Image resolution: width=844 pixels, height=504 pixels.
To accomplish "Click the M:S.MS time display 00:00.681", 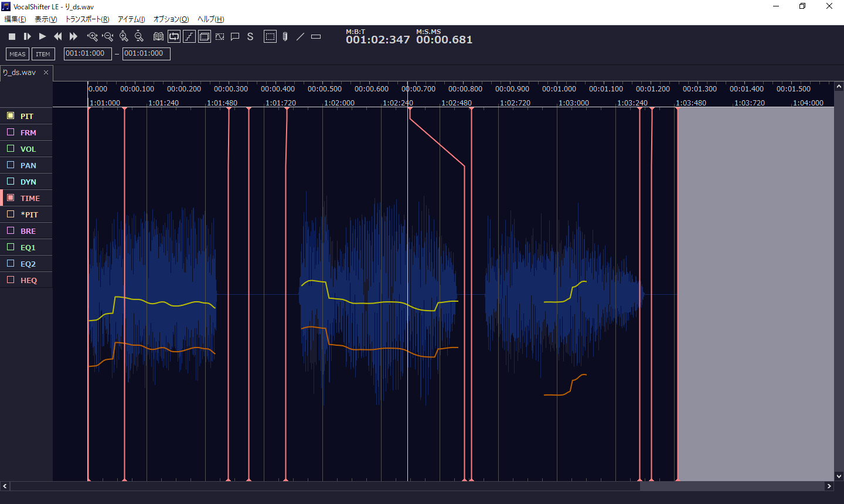I will (x=444, y=40).
